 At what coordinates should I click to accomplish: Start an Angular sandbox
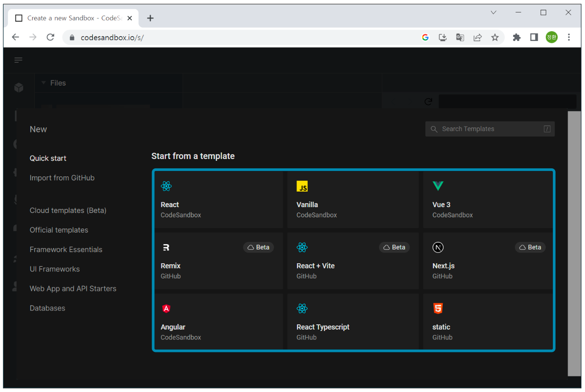tap(218, 322)
